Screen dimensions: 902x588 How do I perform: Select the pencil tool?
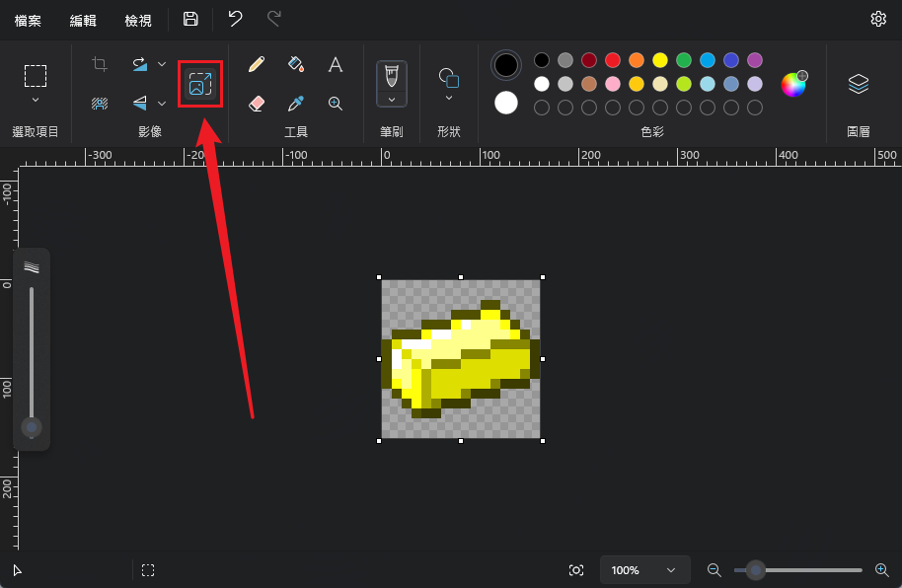coord(257,64)
